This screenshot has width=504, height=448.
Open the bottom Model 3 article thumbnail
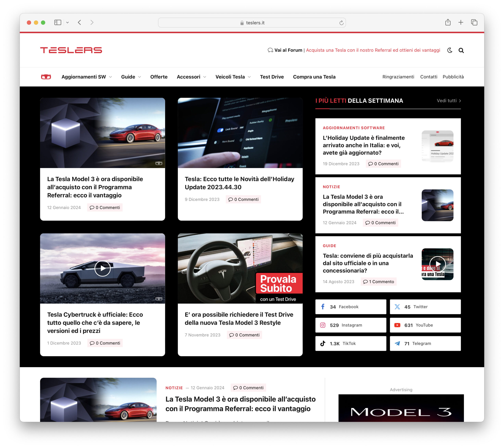[x=98, y=400]
